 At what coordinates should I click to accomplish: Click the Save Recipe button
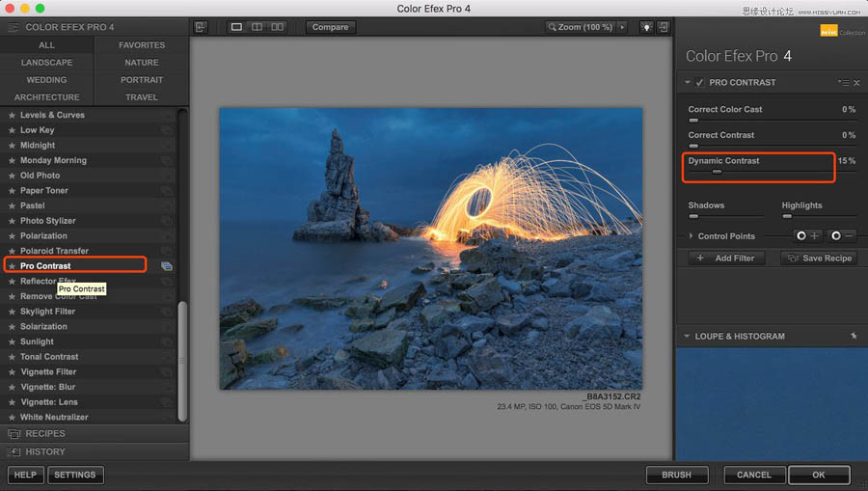819,259
